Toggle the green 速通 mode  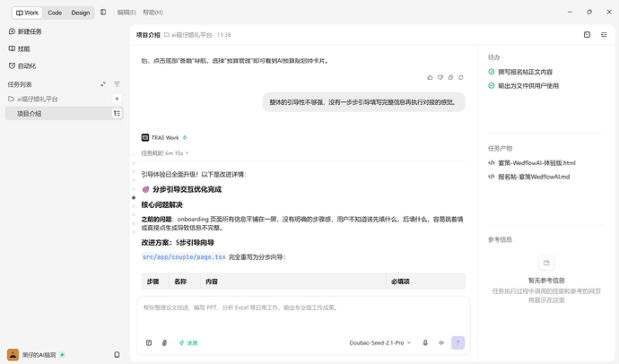188,342
